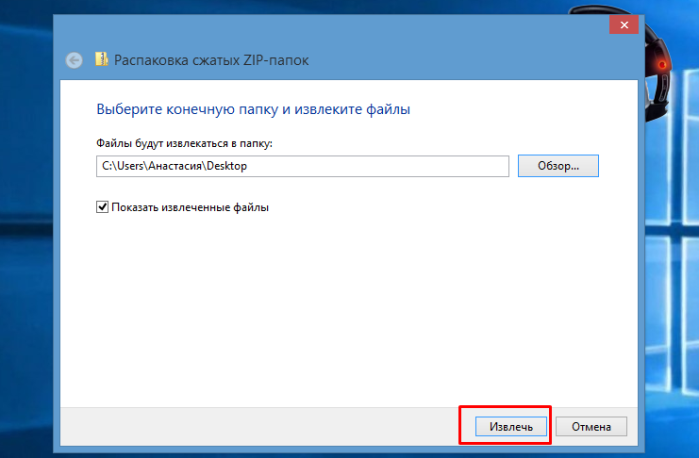Click the "Отмена" button
The image size is (699, 458).
tap(591, 427)
